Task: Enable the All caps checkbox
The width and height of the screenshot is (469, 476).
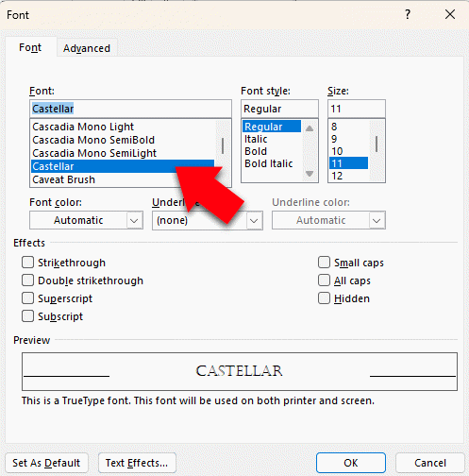Action: [x=324, y=280]
